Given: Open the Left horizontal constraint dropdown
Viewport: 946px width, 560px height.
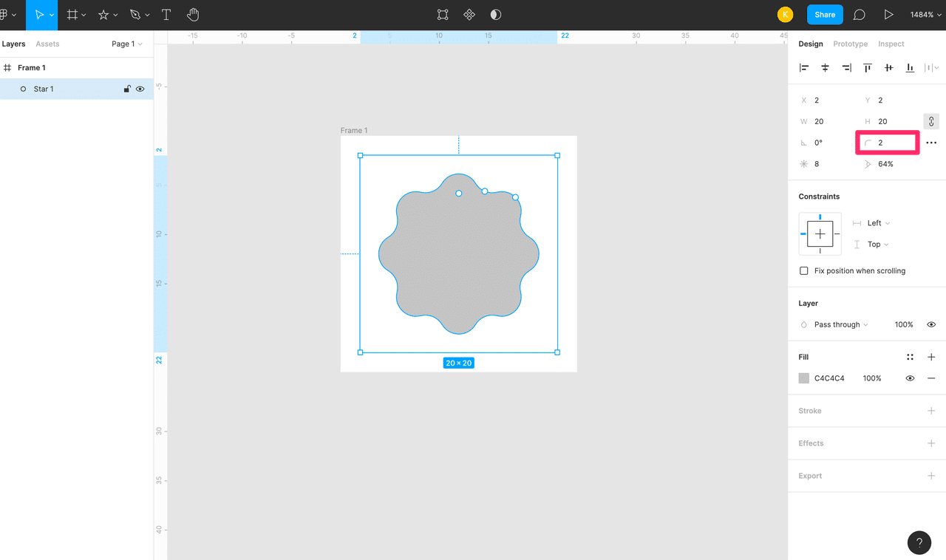Looking at the screenshot, I should (877, 223).
